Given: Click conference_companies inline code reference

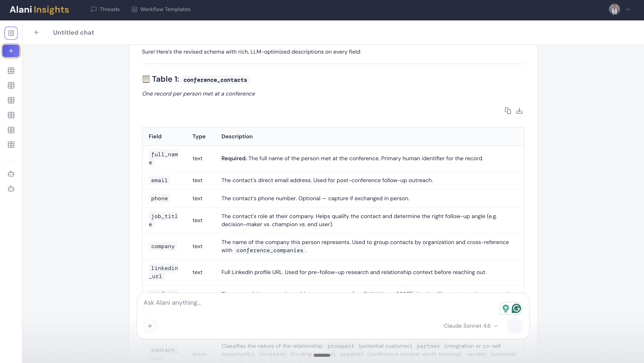Looking at the screenshot, I should (270, 250).
